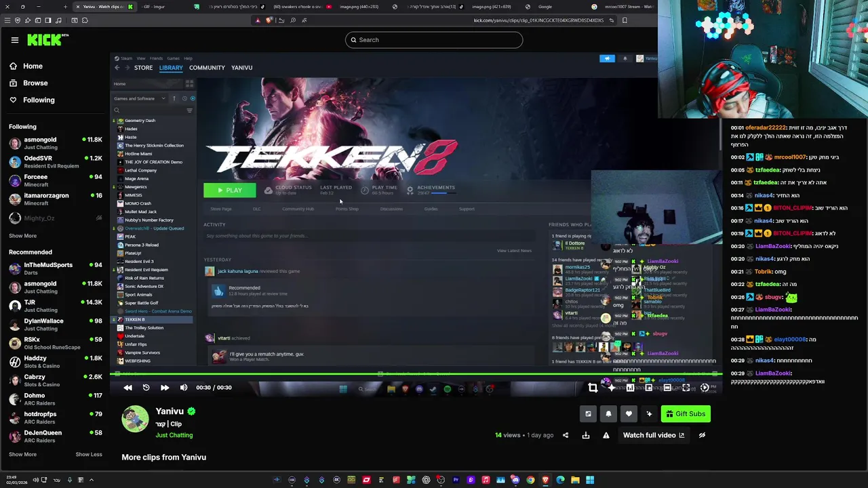
Task: Open RSKx recommended channel
Action: (56, 343)
